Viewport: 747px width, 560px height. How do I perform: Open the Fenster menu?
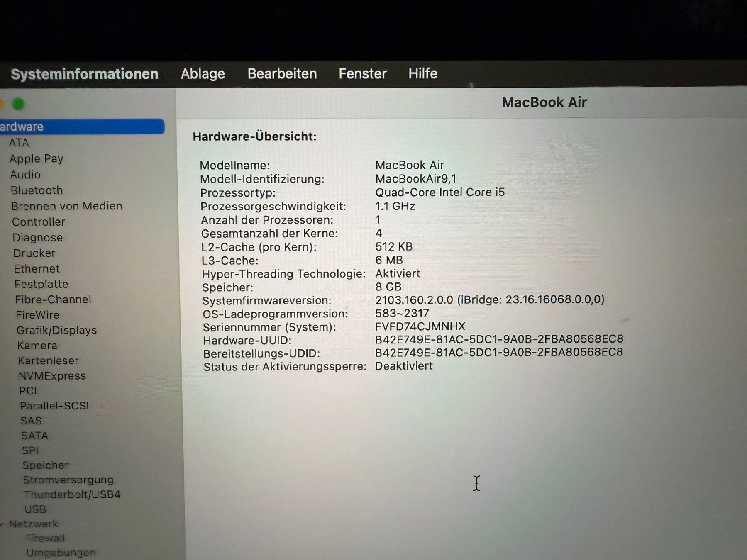coord(363,73)
